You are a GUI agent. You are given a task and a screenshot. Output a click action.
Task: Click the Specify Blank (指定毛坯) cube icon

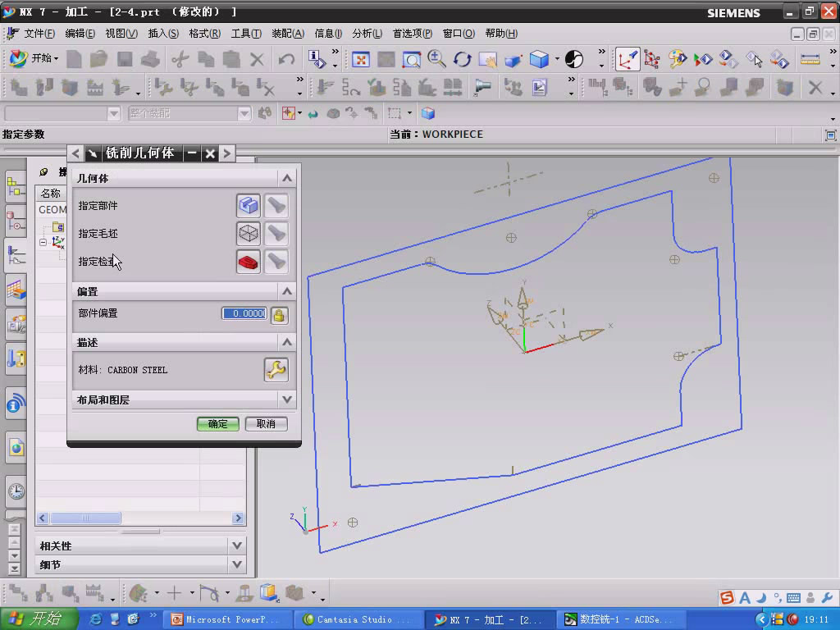(249, 234)
